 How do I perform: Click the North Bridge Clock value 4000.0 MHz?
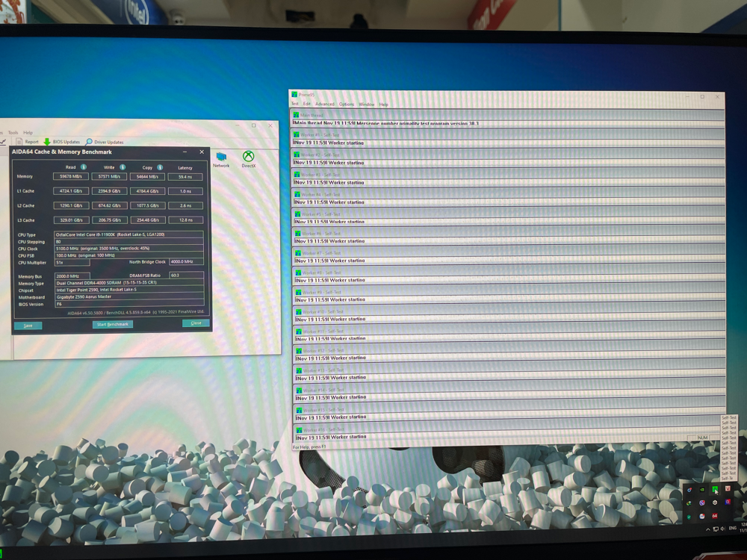[x=186, y=261]
